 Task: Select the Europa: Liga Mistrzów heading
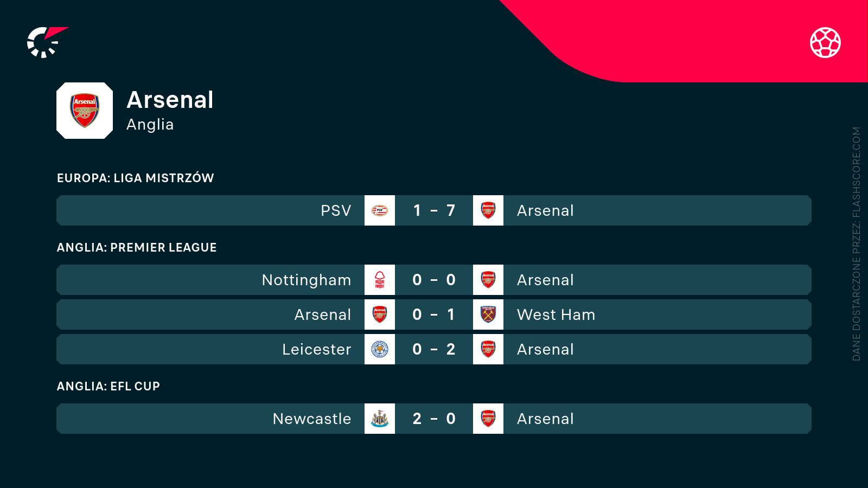(135, 178)
